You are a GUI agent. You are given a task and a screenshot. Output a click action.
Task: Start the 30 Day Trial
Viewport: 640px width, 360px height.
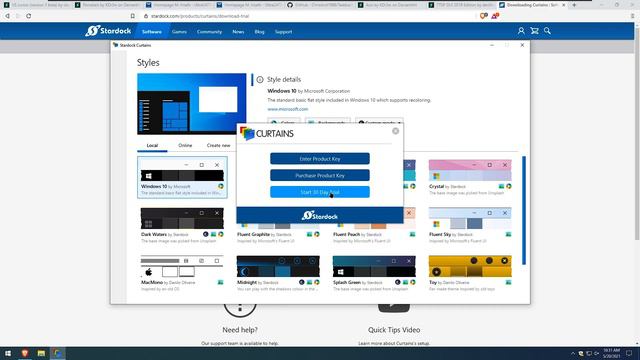tap(320, 192)
